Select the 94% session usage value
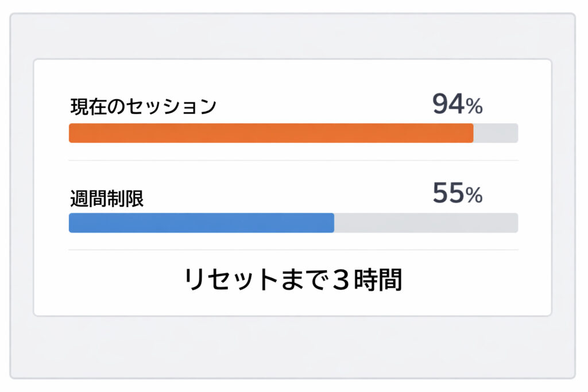This screenshot has height=392, width=588. pyautogui.click(x=457, y=104)
